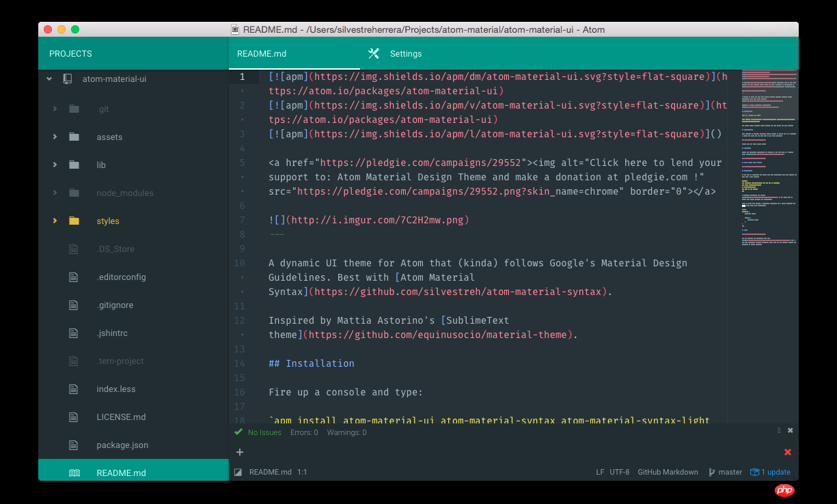The height and width of the screenshot is (504, 837).
Task: Expand the node_modules folder chevron
Action: pyautogui.click(x=54, y=193)
